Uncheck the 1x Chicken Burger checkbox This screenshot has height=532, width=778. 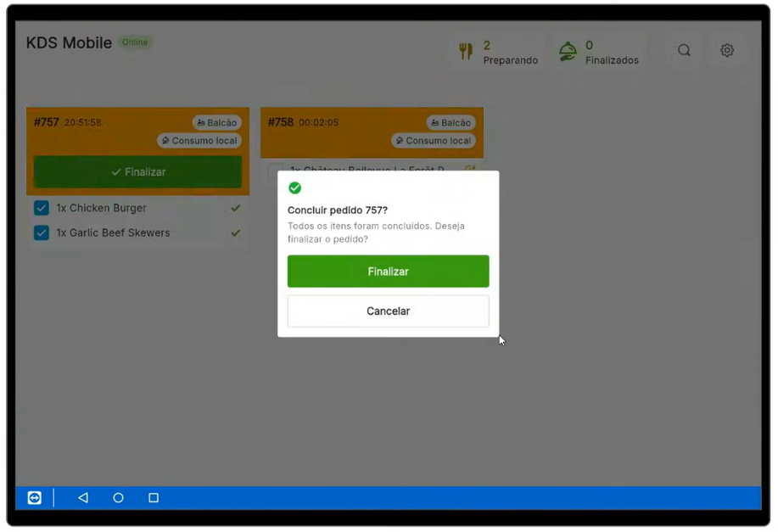[42, 208]
